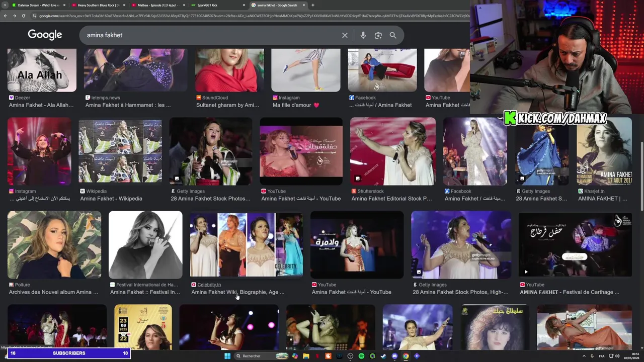Go back with the browser back arrow
644x362 pixels.
[5, 16]
